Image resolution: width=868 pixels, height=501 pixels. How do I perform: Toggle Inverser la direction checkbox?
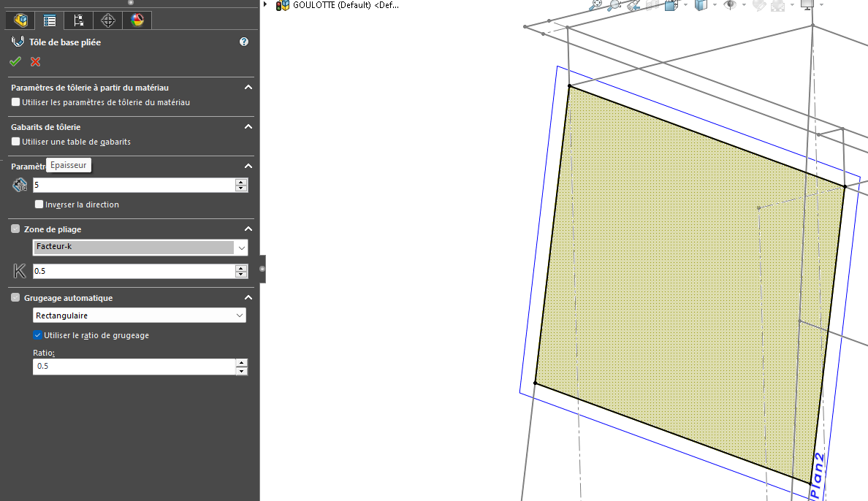tap(39, 205)
